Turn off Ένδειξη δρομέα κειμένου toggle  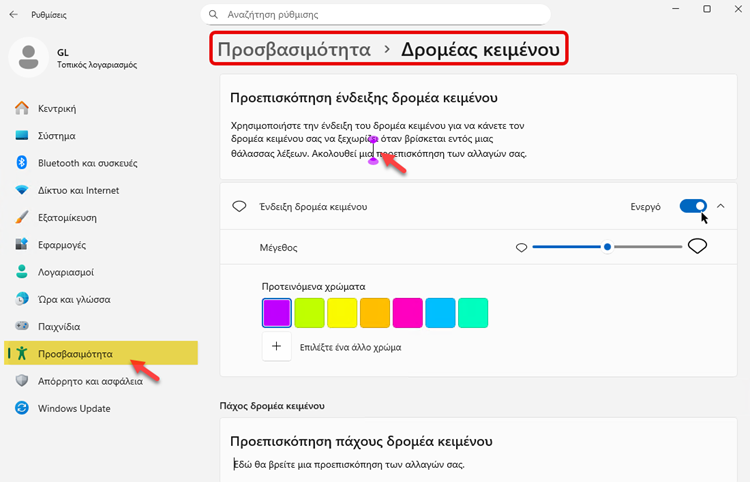693,206
